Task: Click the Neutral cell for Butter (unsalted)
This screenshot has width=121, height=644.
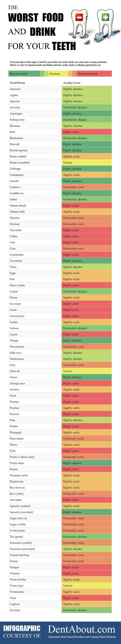Action: point(87,163)
